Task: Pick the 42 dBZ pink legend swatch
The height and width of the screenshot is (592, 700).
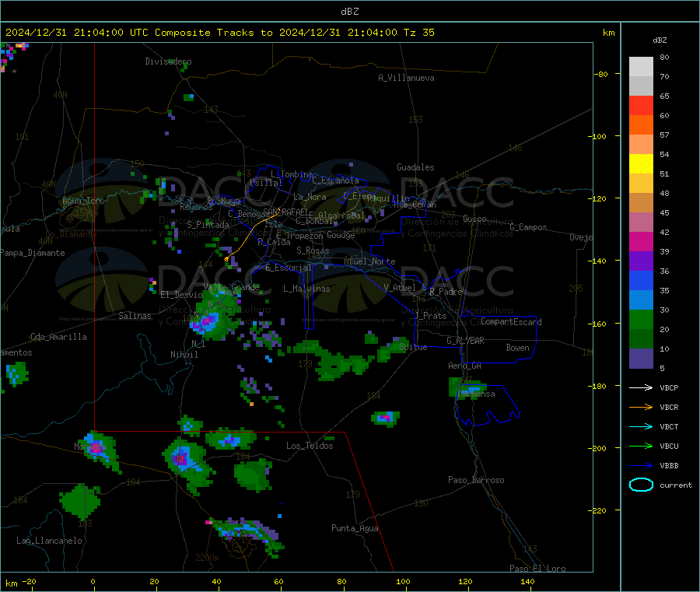Action: coord(641,222)
